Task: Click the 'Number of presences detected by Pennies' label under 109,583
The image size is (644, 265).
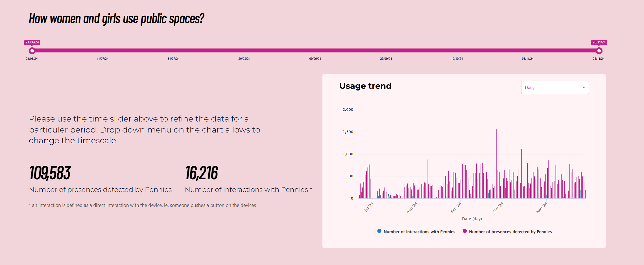Action: click(x=100, y=190)
